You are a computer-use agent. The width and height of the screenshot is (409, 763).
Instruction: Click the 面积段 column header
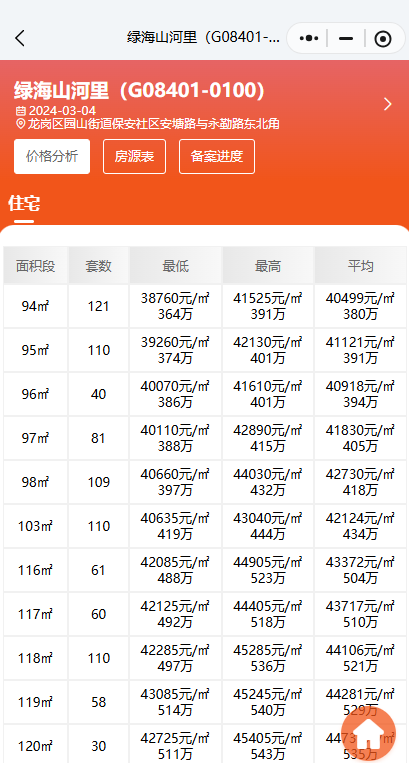(x=36, y=266)
